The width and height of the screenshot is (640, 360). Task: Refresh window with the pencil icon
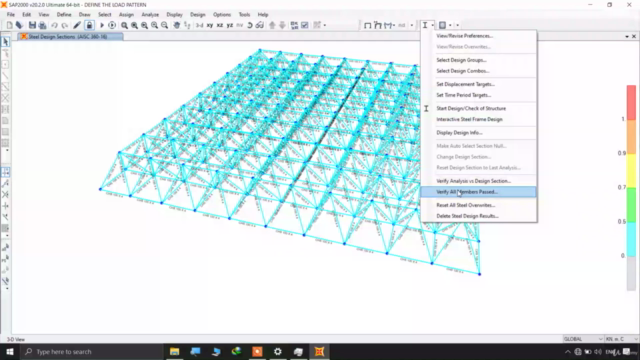(77, 25)
